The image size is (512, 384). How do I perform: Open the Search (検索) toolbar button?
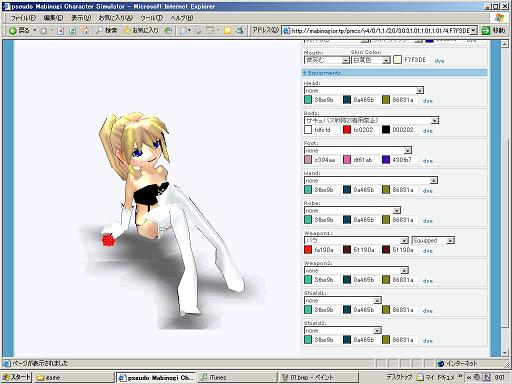coord(107,30)
